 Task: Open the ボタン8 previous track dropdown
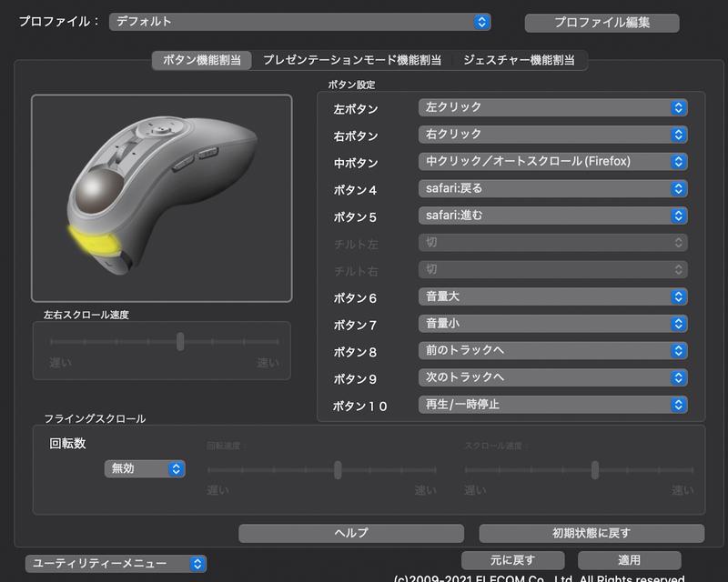click(553, 350)
